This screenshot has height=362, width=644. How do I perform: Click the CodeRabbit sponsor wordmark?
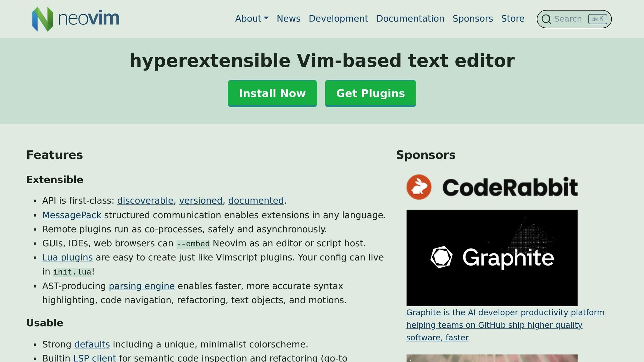(510, 187)
